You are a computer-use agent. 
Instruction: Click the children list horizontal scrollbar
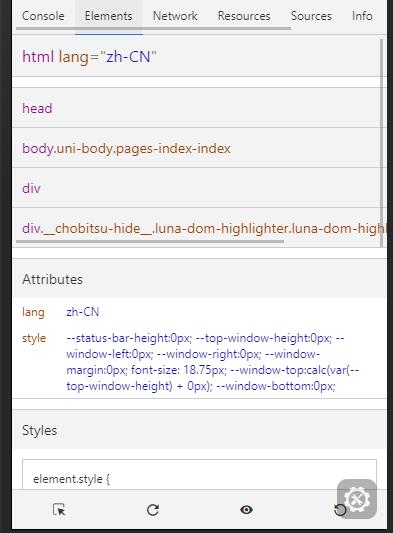(x=150, y=242)
